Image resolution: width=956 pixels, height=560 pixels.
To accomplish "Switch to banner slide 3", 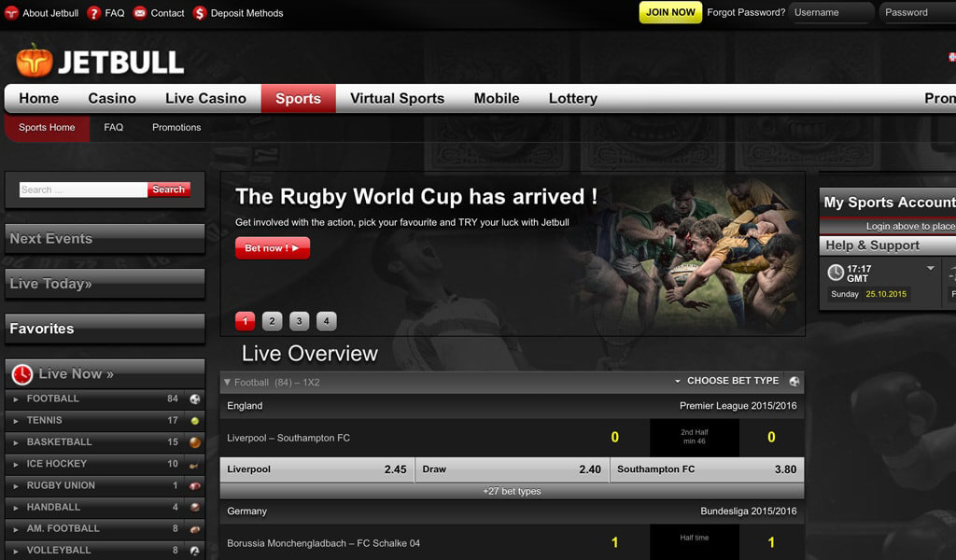I will [x=300, y=321].
